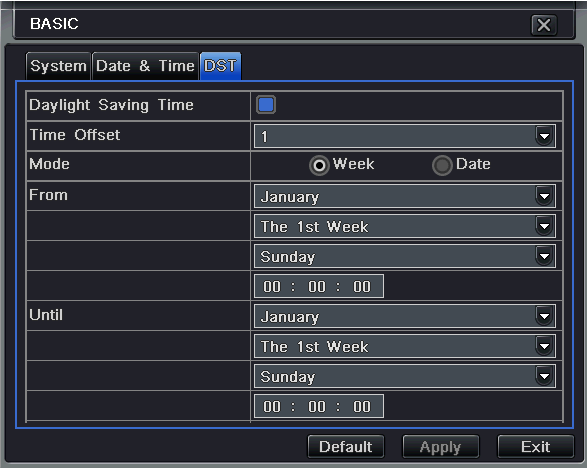Open the Until week number dropdown arrow
Viewport: 587px width, 468px height.
pos(544,346)
